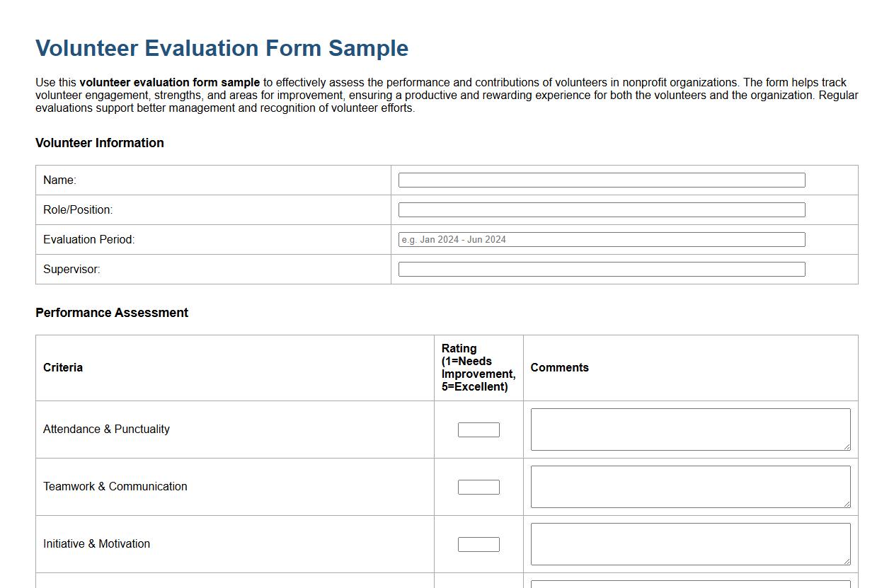The width and height of the screenshot is (894, 588).
Task: Click the rating box for Attendance & Punctuality
Action: pos(478,429)
